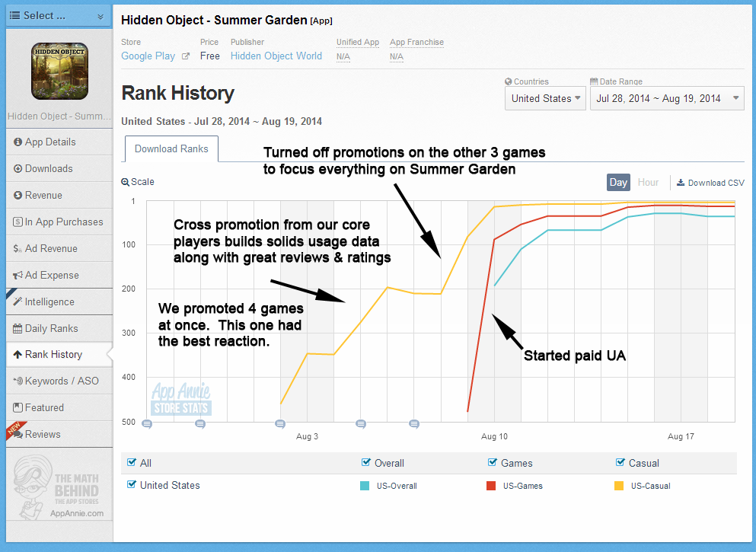Open the Reviews page
This screenshot has height=552, width=756.
point(59,435)
